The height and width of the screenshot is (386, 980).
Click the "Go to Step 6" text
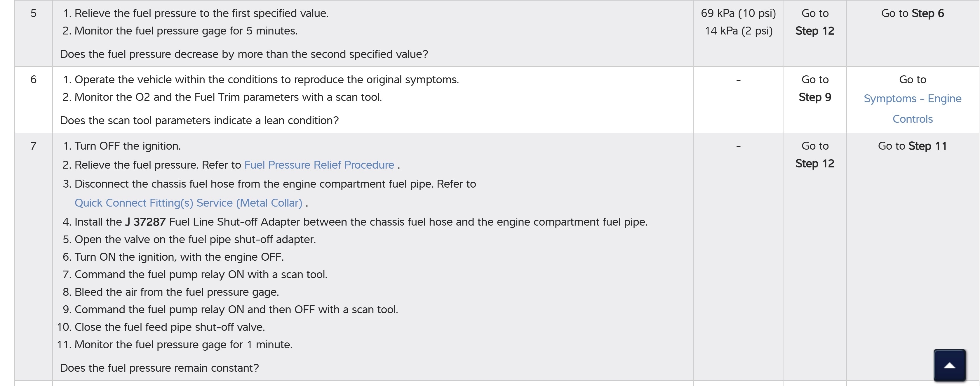pos(912,13)
